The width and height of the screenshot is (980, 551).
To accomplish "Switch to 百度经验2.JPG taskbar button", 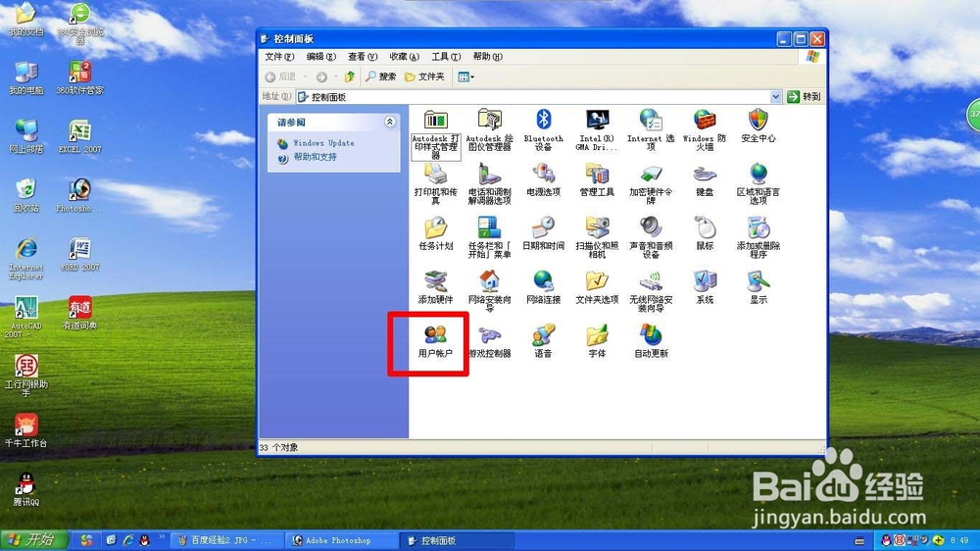I will (x=227, y=540).
